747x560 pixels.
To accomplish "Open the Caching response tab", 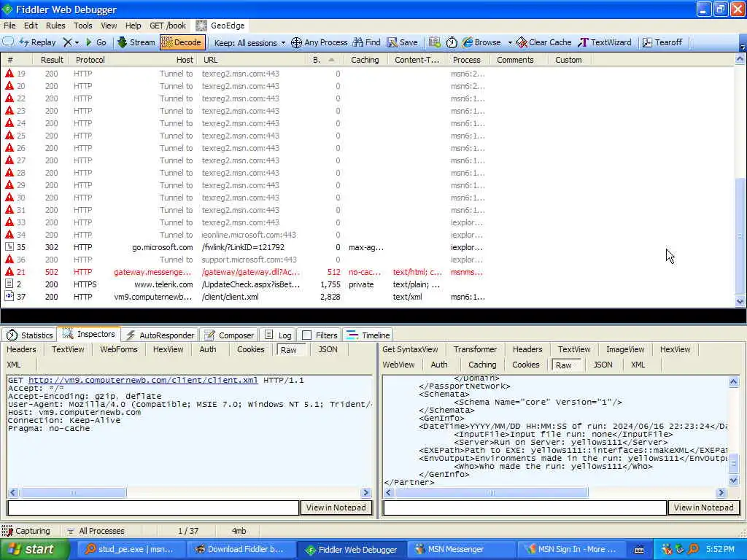I will click(x=482, y=365).
